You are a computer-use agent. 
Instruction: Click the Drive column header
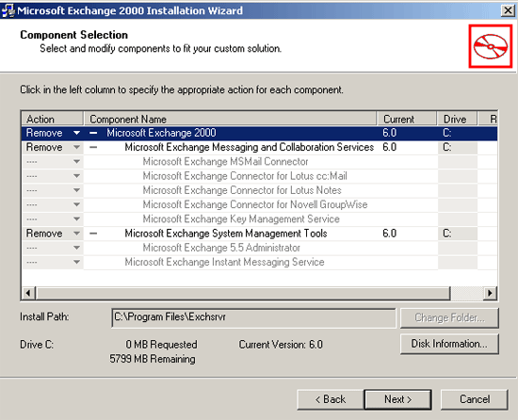tap(457, 119)
